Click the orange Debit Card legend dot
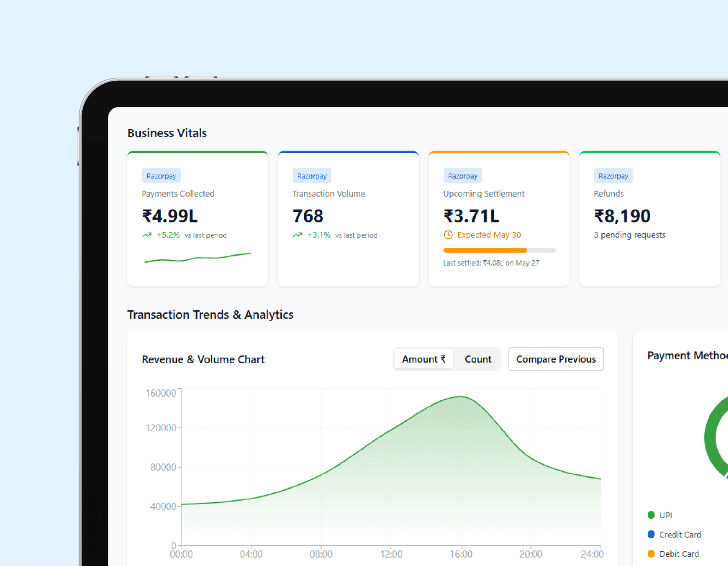728x566 pixels. [651, 553]
